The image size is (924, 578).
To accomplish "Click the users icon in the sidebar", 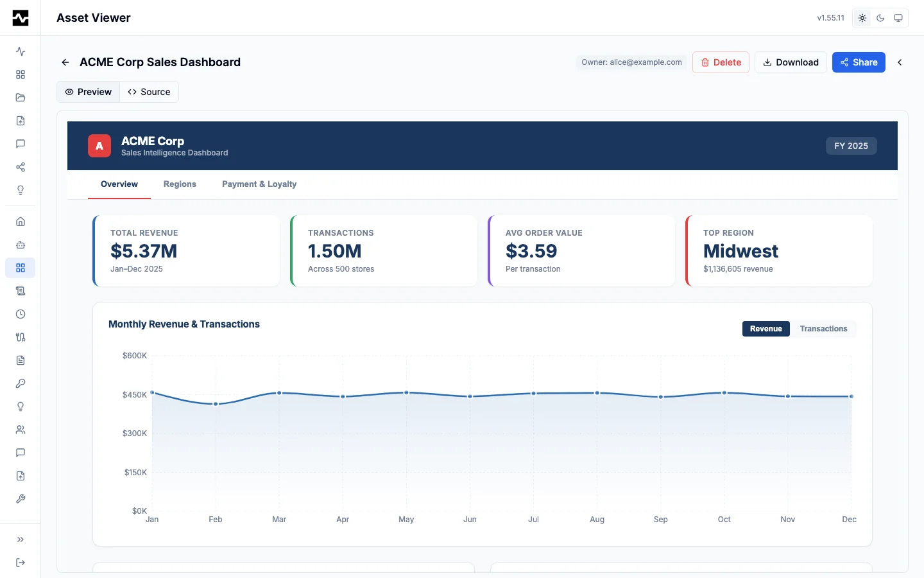I will 20,430.
